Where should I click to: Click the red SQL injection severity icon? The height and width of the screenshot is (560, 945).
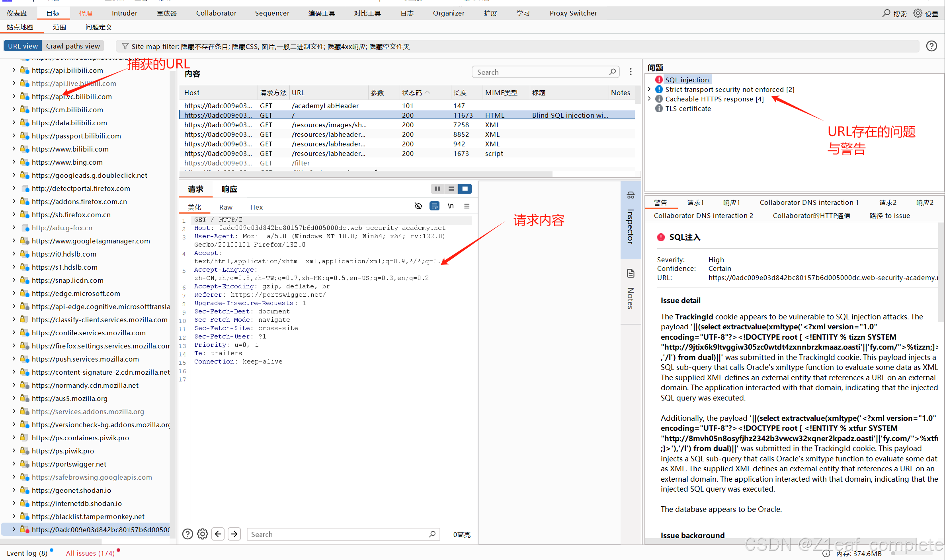659,80
